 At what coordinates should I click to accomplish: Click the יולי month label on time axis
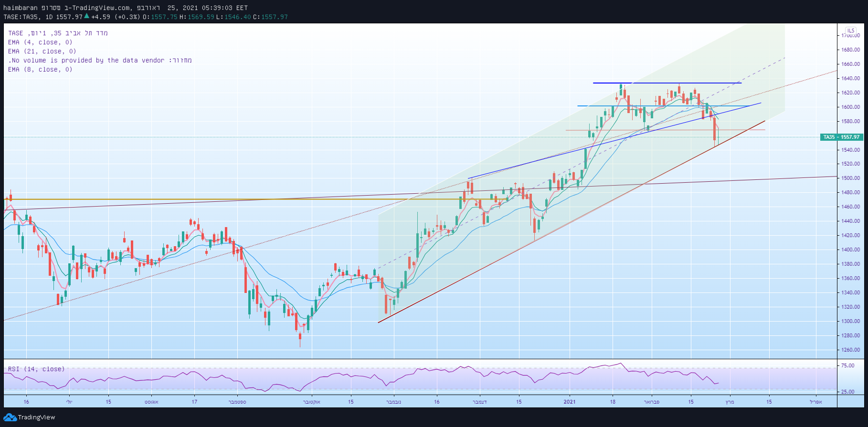[69, 402]
